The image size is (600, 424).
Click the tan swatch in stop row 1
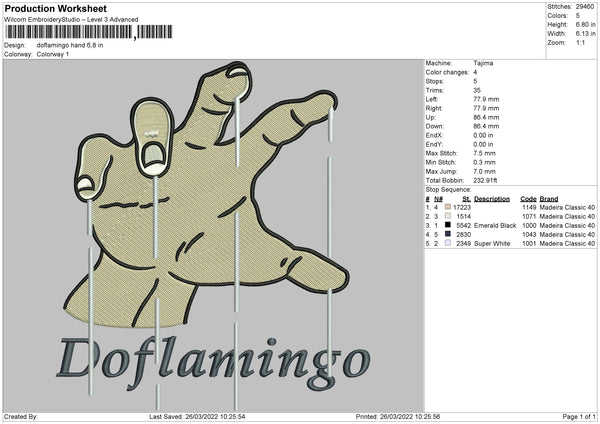(448, 207)
